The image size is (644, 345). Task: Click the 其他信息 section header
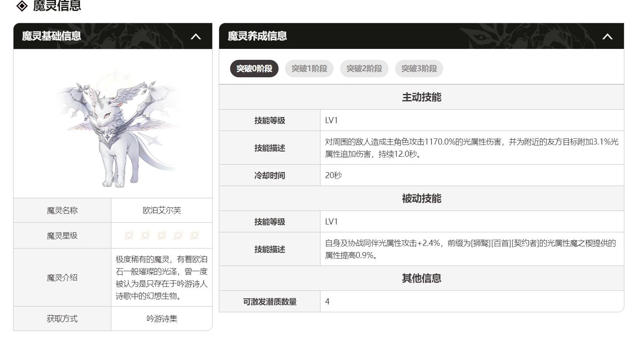pyautogui.click(x=421, y=278)
